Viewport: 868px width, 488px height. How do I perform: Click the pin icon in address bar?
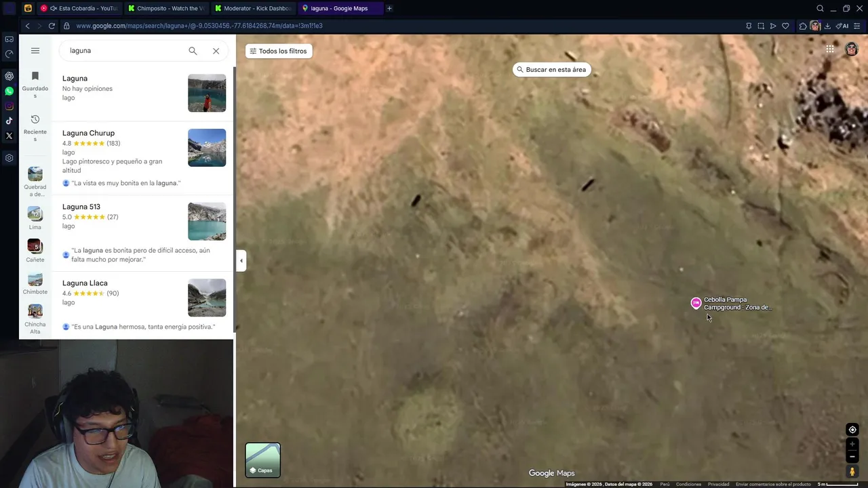click(x=749, y=26)
